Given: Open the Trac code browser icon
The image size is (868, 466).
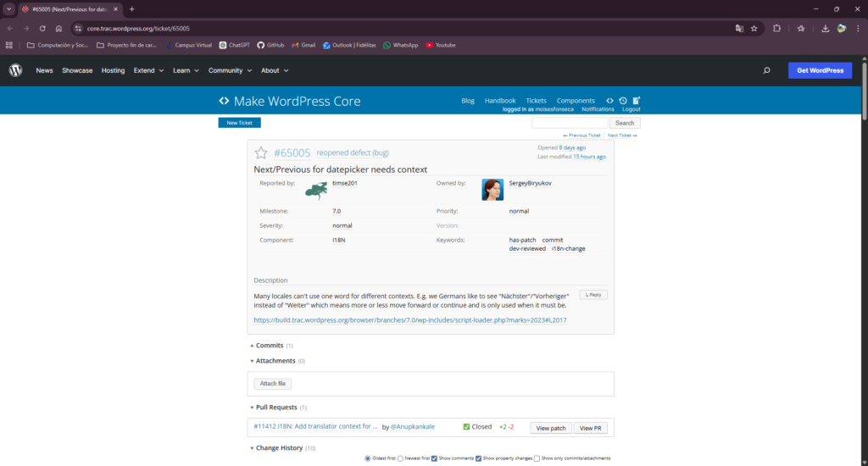Looking at the screenshot, I should [609, 101].
